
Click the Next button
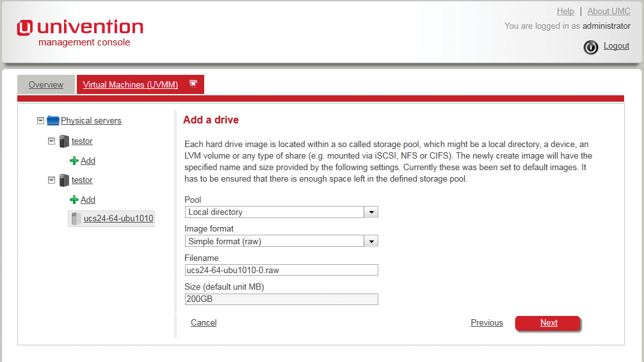[548, 322]
